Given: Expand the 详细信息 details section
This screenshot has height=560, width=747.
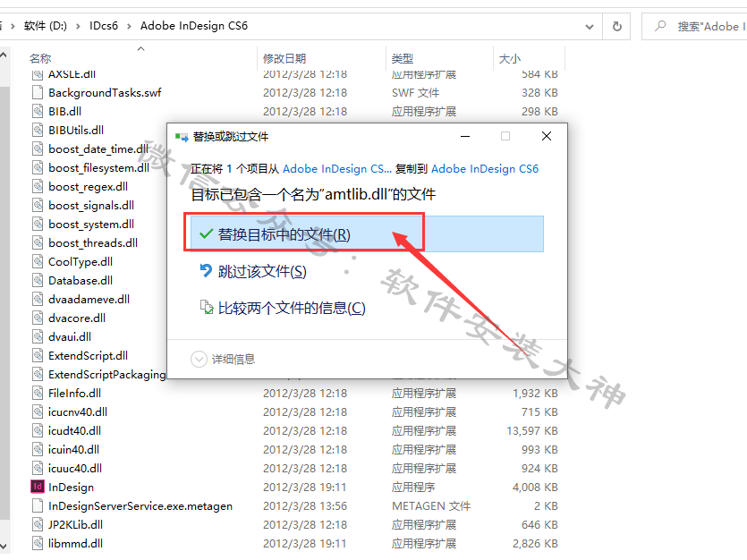Looking at the screenshot, I should [223, 359].
